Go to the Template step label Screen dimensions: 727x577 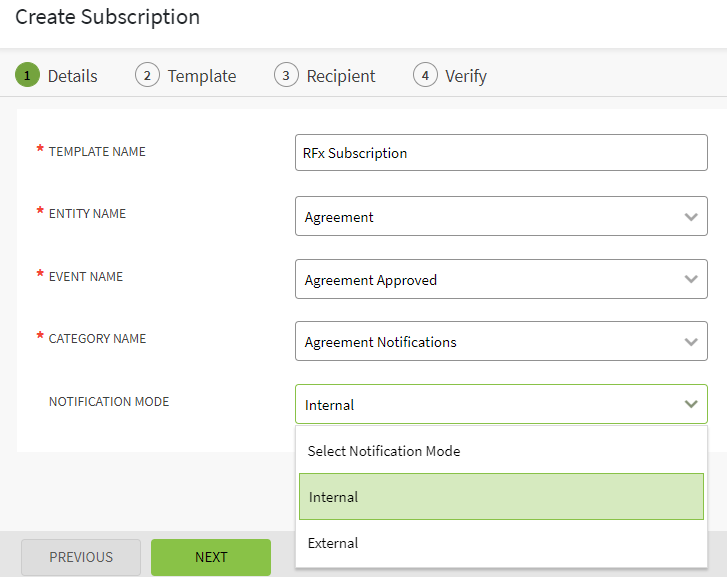click(202, 76)
